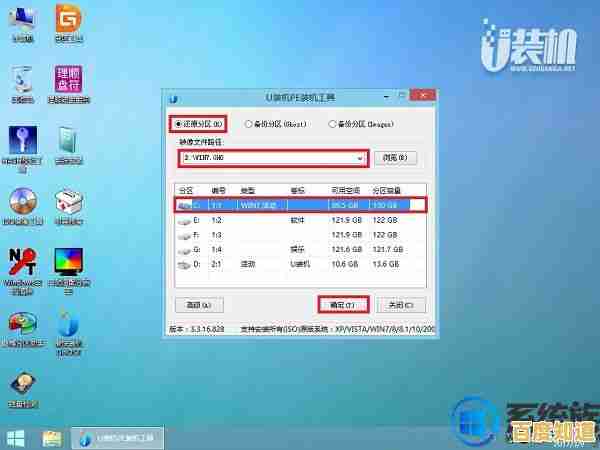The image size is (600, 450).
Task: Select the F: partition row
Action: coord(300,235)
